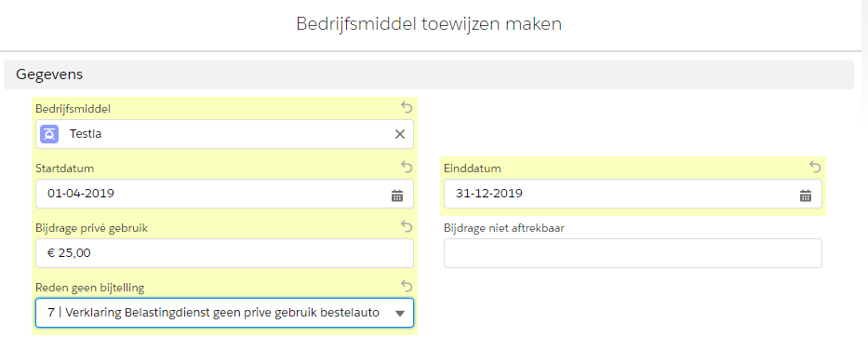Click into the Startdatum field showing 01-04-2019
This screenshot has width=868, height=337.
click(x=224, y=194)
